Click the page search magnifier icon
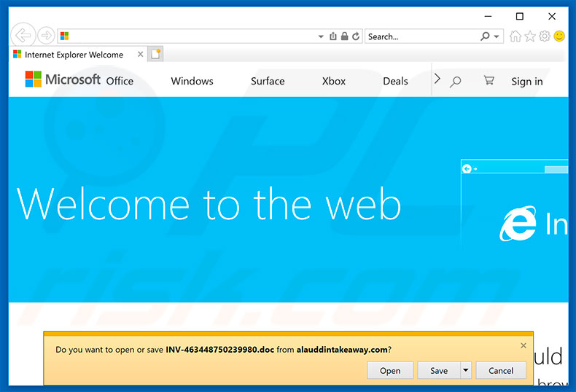 click(456, 82)
